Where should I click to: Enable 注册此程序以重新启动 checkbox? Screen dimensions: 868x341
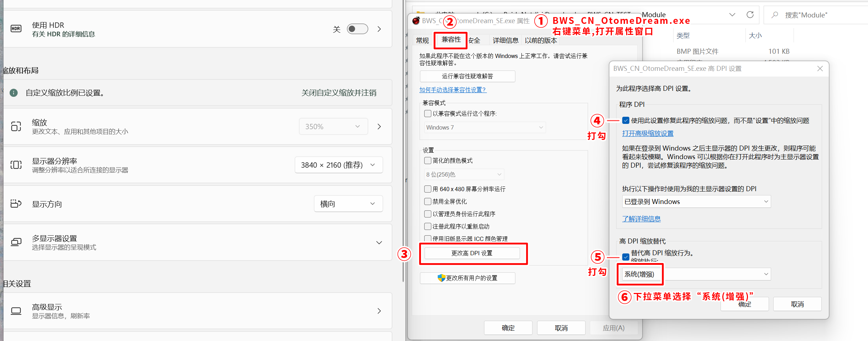[428, 226]
